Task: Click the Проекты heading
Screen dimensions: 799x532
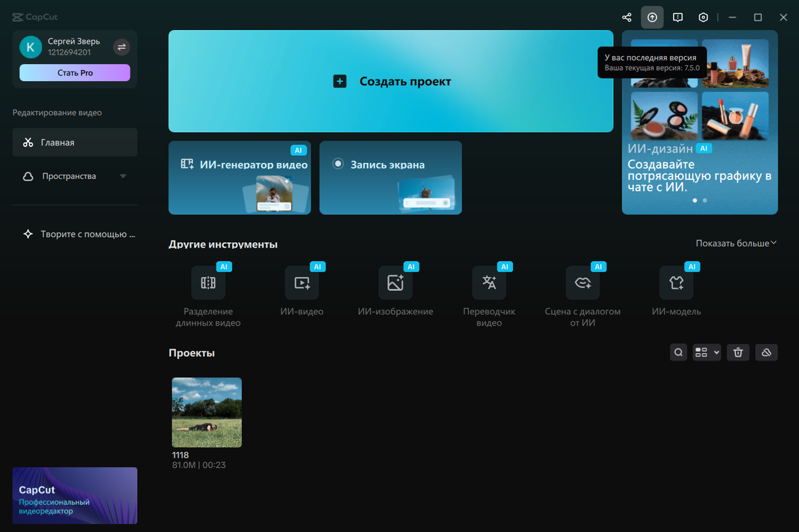Action: [192, 353]
